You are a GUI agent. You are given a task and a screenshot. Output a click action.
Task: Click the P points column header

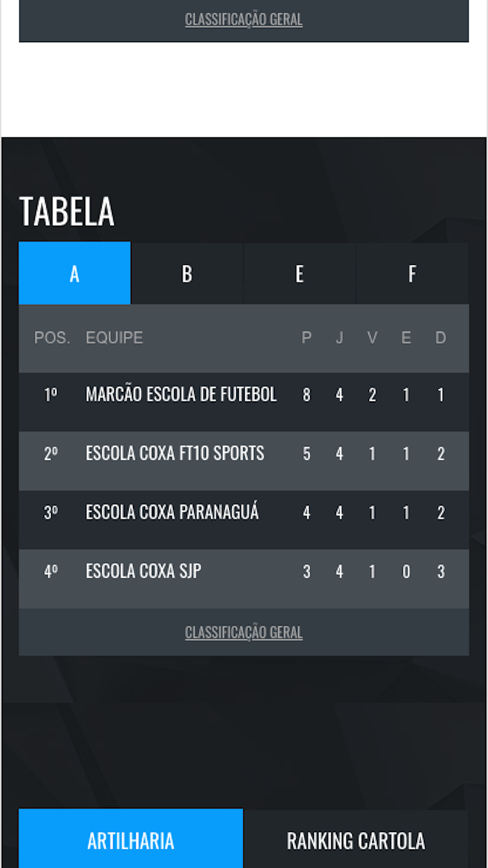coord(306,338)
